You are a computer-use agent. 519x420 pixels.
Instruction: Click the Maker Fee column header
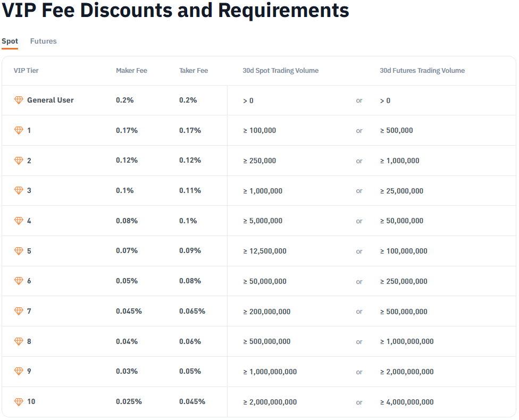131,71
